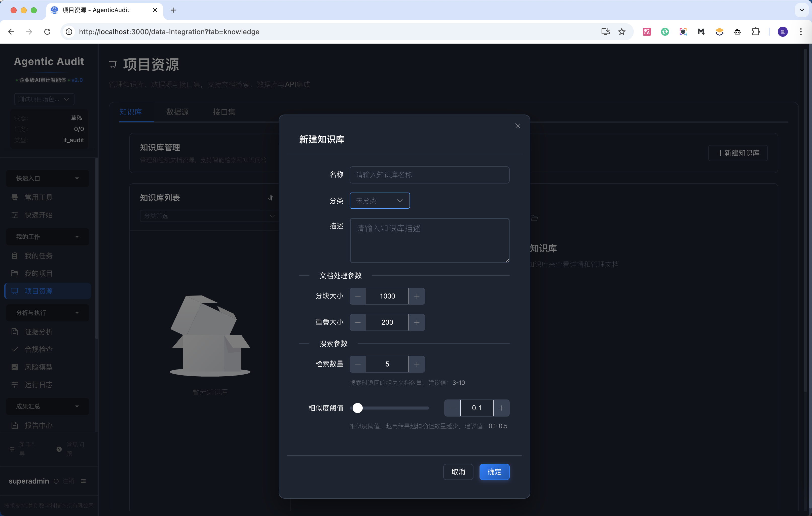
Task: Click the 名称 input field
Action: [x=429, y=175]
